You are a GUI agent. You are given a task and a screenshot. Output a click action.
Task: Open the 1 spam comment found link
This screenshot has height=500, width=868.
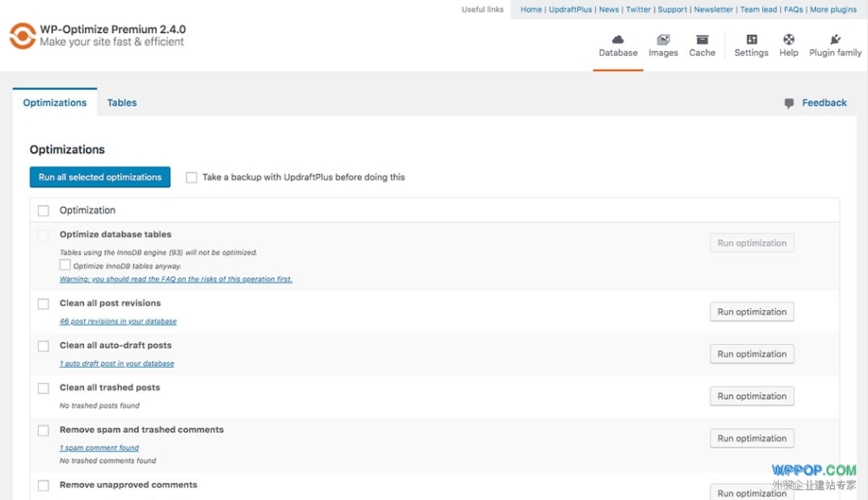[99, 447]
